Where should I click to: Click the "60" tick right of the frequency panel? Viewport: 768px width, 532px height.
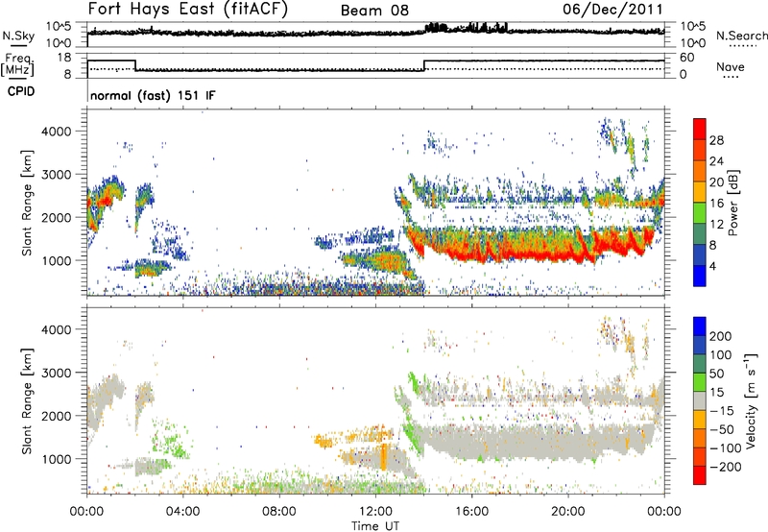(x=687, y=58)
